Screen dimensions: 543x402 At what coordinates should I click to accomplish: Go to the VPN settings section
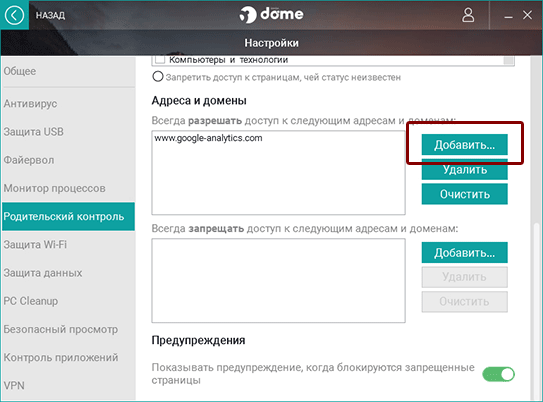pyautogui.click(x=14, y=385)
